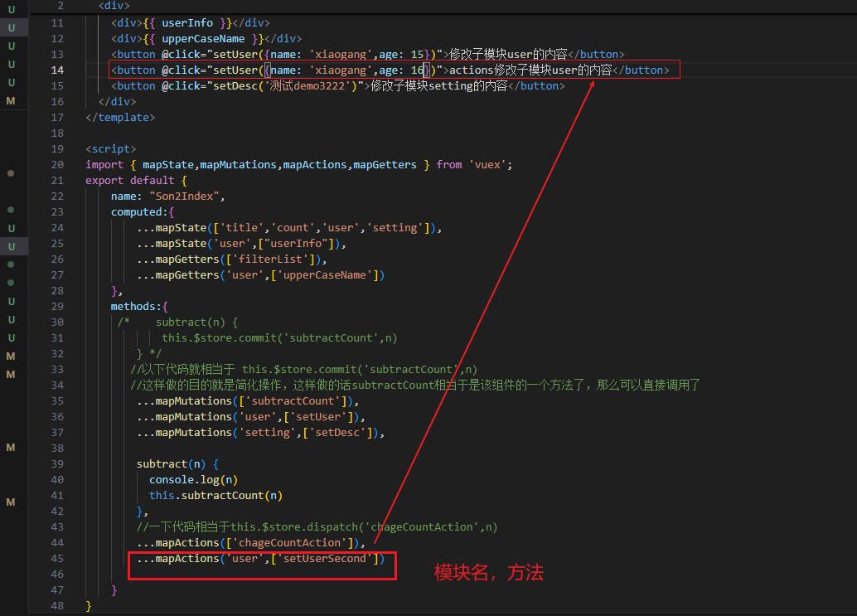Click line number 14 in the gutter

point(57,70)
